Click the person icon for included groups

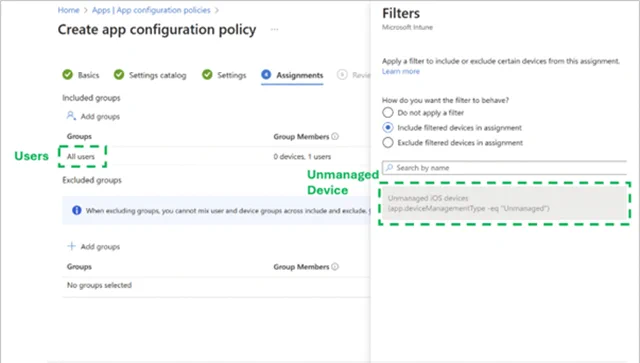71,116
